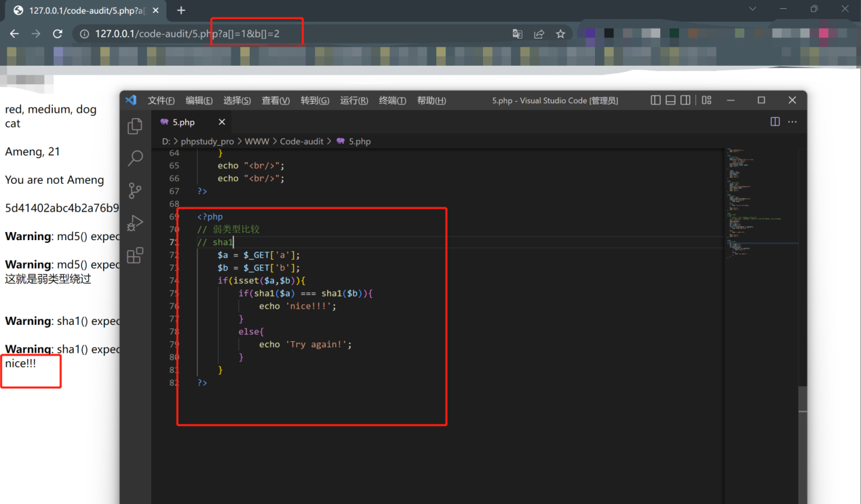Open the Run and Debug view

tap(135, 222)
